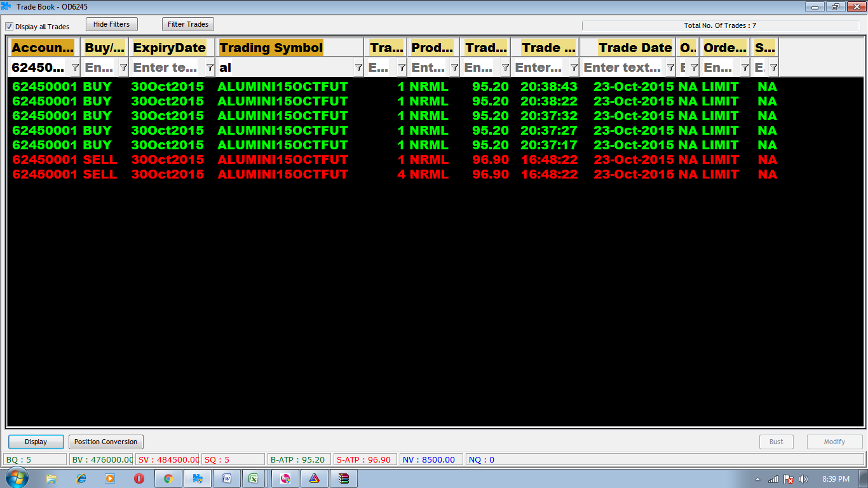The width and height of the screenshot is (868, 488).
Task: Open WinRAR from the taskbar
Action: pyautogui.click(x=344, y=478)
